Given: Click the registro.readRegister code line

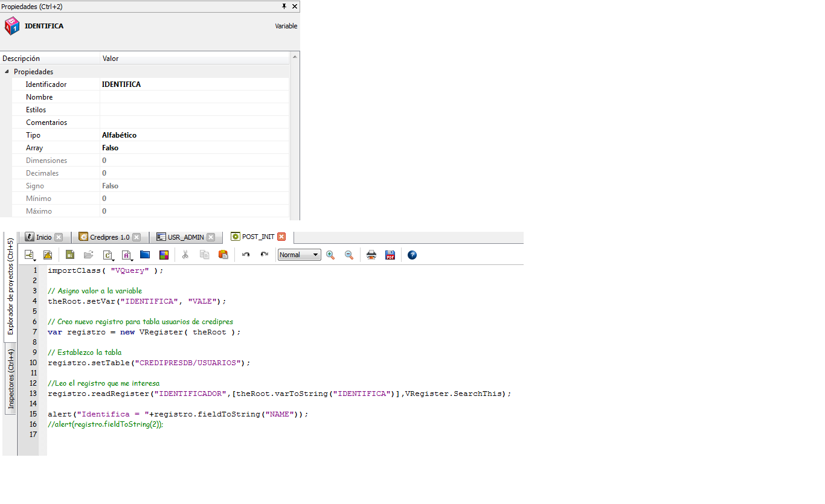Looking at the screenshot, I should click(x=280, y=394).
